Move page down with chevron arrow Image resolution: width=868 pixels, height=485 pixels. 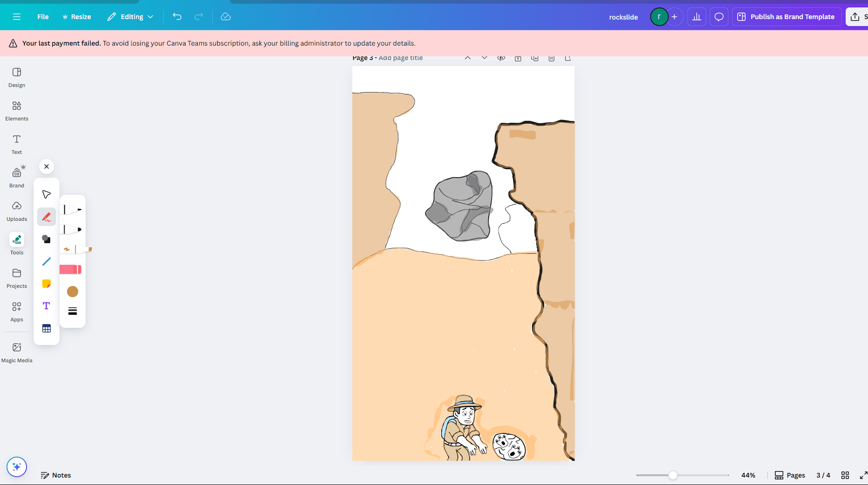[484, 58]
